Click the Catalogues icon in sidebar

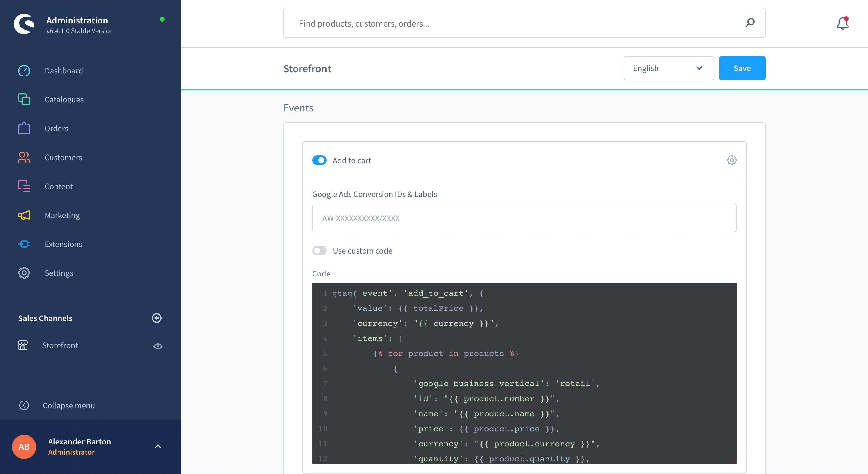[x=24, y=100]
